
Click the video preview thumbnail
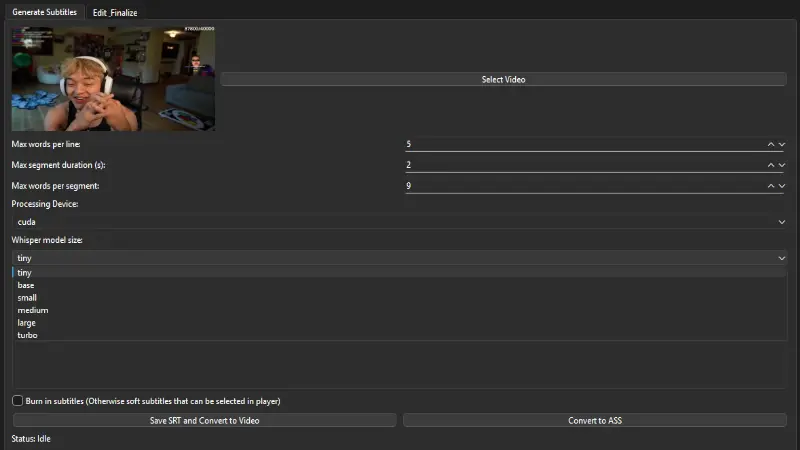pyautogui.click(x=113, y=79)
